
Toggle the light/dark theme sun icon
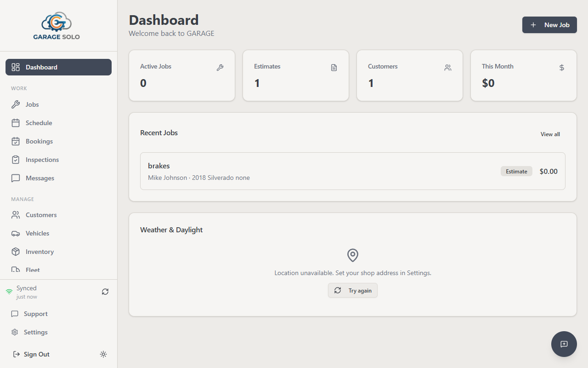(103, 354)
